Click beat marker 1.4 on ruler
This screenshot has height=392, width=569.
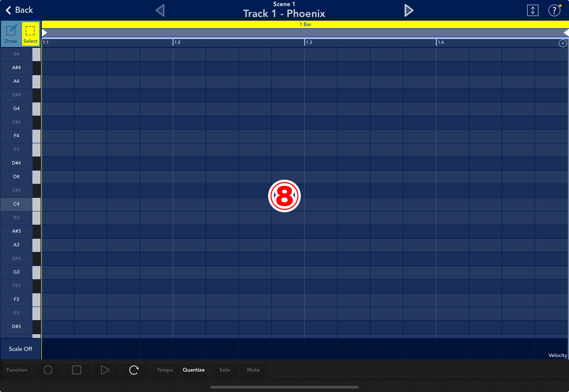pos(441,42)
